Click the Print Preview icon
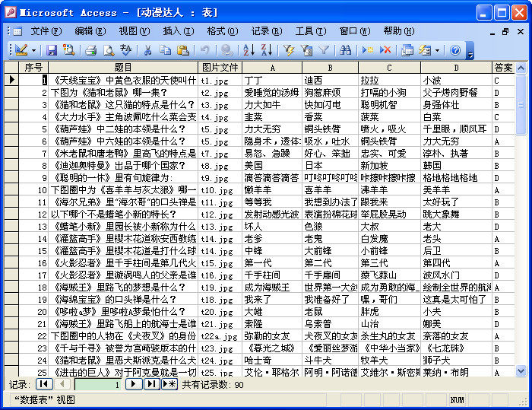The height and width of the screenshot is (410, 532). (x=109, y=50)
